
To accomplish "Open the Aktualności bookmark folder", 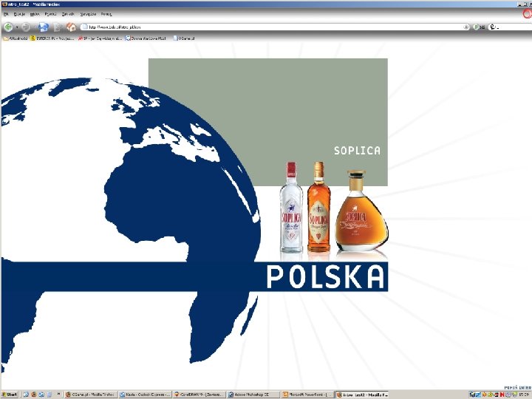I will point(16,38).
